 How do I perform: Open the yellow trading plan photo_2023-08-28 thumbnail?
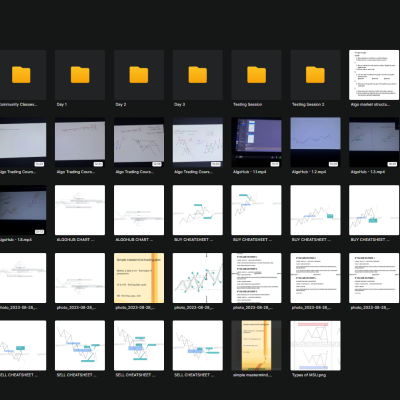(139, 278)
